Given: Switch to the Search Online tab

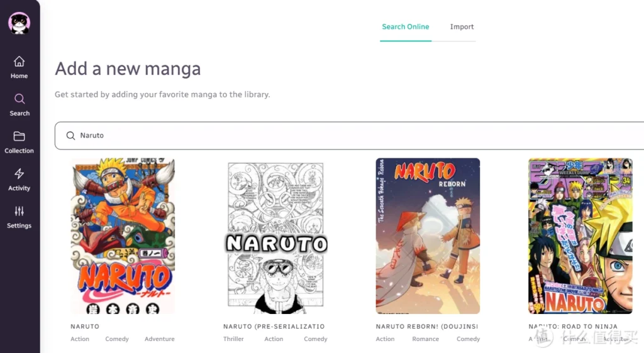Looking at the screenshot, I should [406, 26].
